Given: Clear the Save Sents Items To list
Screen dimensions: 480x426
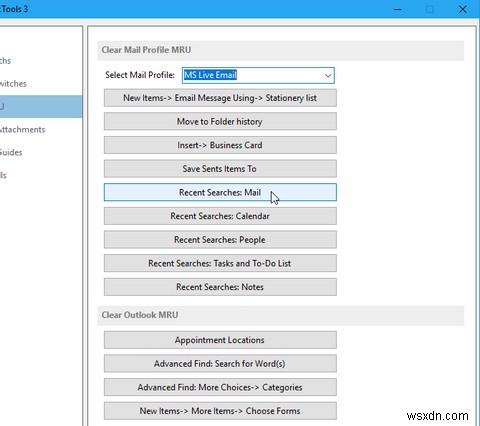Looking at the screenshot, I should click(220, 169).
